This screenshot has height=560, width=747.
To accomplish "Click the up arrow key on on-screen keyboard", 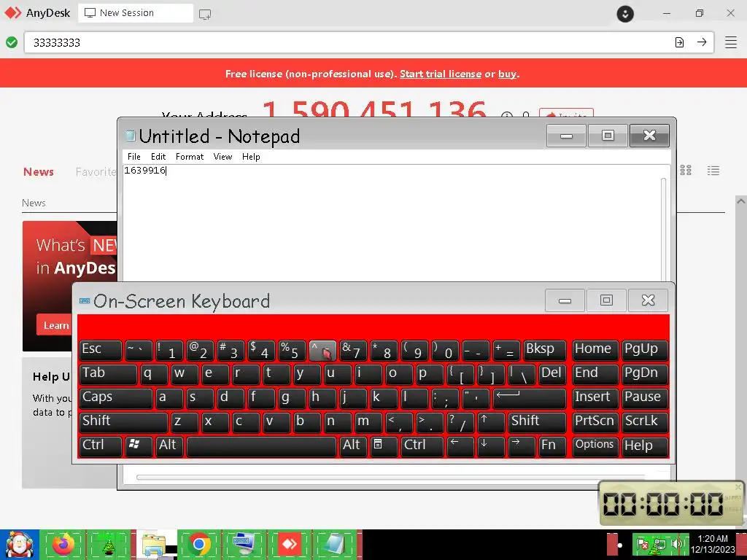I will pyautogui.click(x=491, y=422).
